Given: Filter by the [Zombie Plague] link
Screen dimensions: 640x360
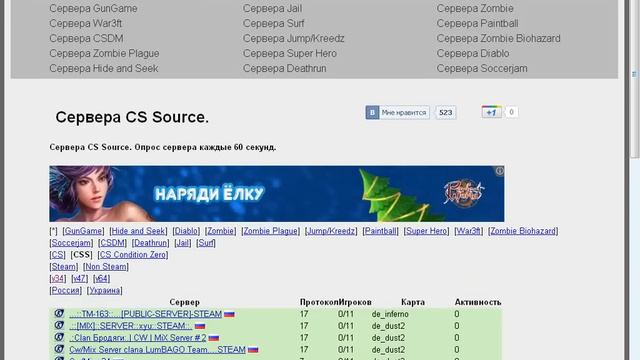Looking at the screenshot, I should [x=271, y=231].
